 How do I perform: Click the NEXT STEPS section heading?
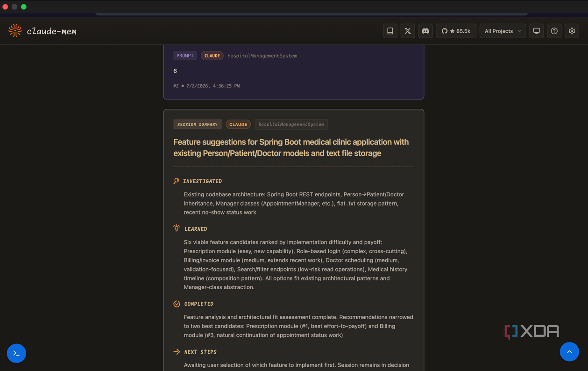click(200, 352)
